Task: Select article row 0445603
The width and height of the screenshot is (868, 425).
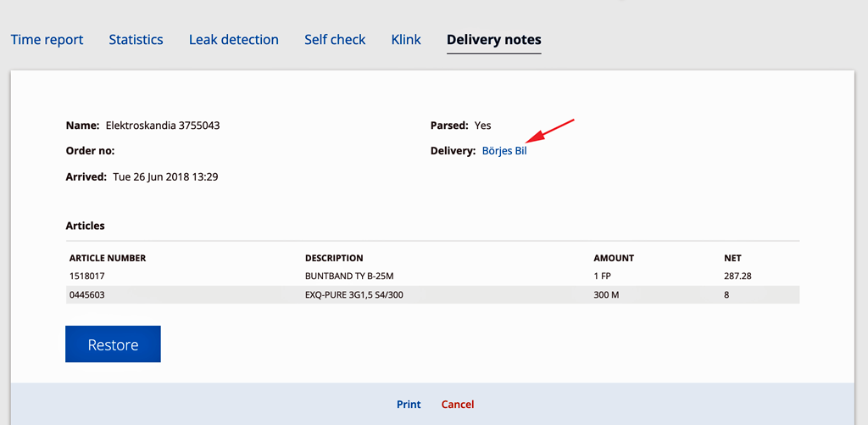Action: point(433,294)
